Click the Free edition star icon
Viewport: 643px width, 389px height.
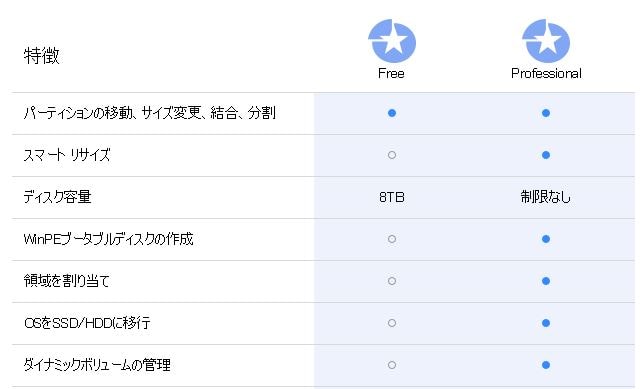pos(392,41)
